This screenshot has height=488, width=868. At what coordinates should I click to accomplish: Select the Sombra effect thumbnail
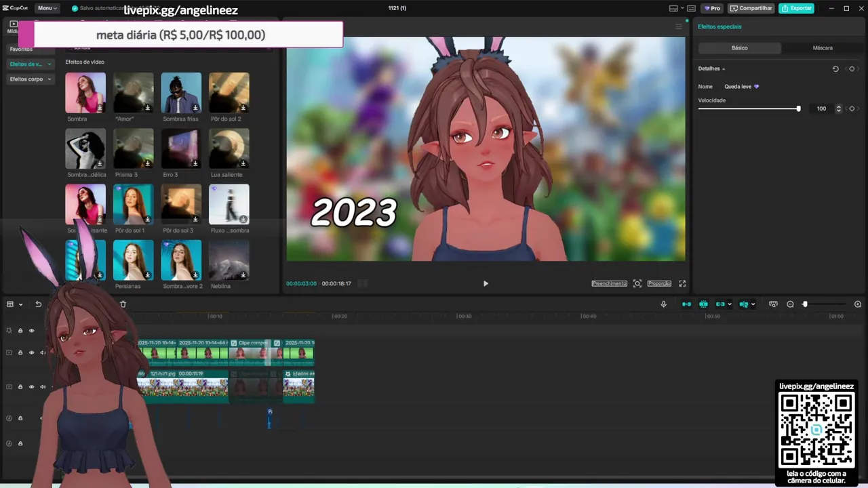pyautogui.click(x=85, y=93)
